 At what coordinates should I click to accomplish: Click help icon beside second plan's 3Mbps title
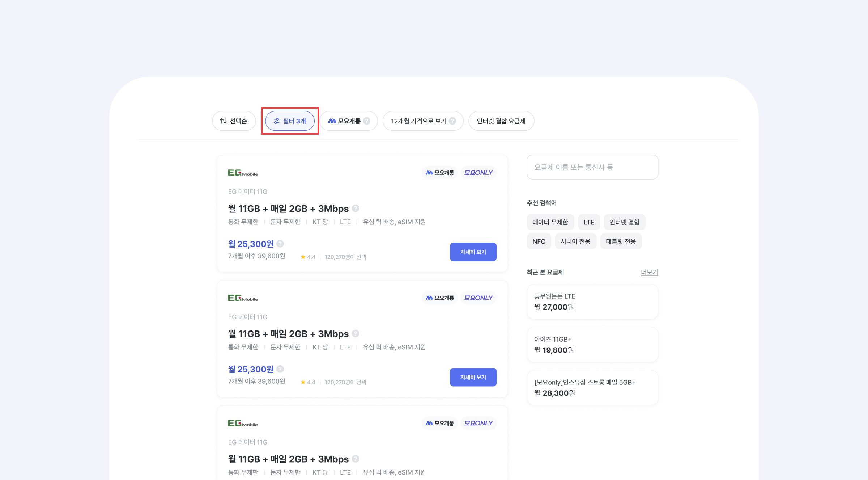(356, 333)
